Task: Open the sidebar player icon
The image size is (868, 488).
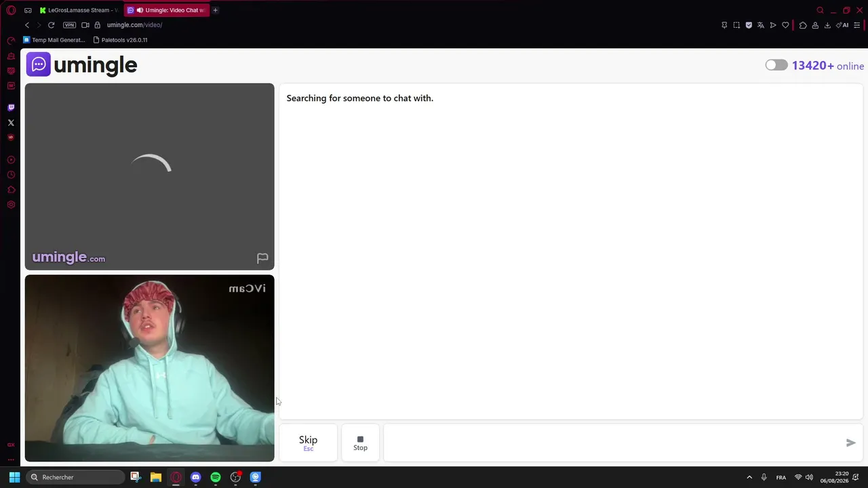Action: coord(11,160)
